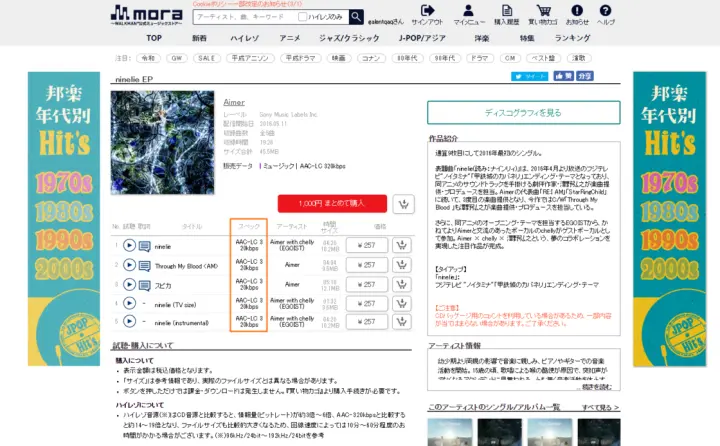Image resolution: width=720 pixels, height=446 pixels.
Task: Click the 続きを読む link
Action: pos(597,387)
